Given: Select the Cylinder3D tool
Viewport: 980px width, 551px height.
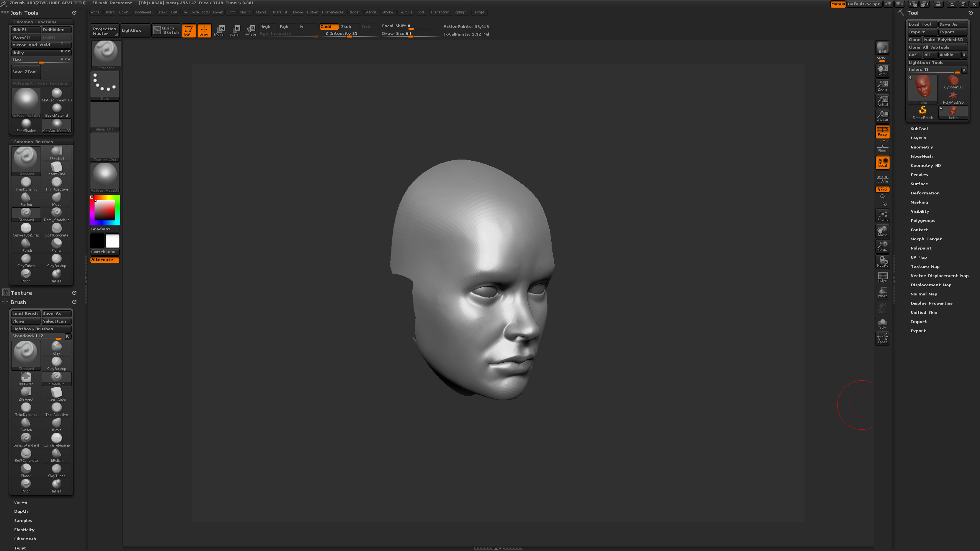Looking at the screenshot, I should click(x=953, y=82).
